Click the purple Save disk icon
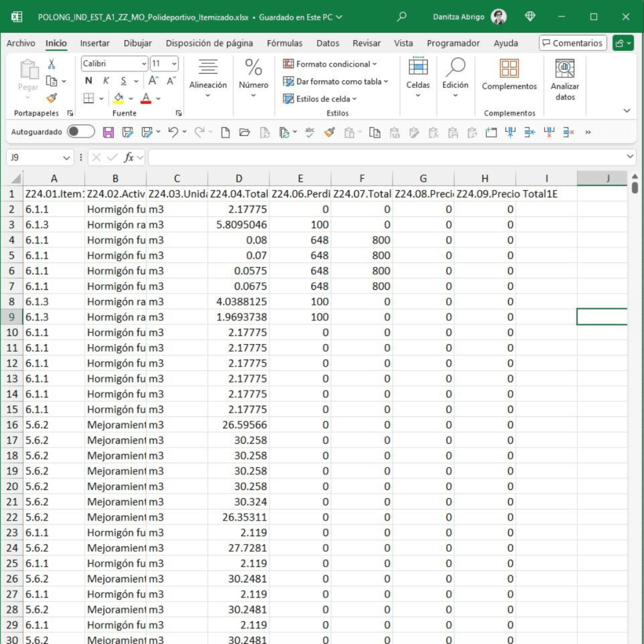Viewport: 644px width, 644px height. 108,132
